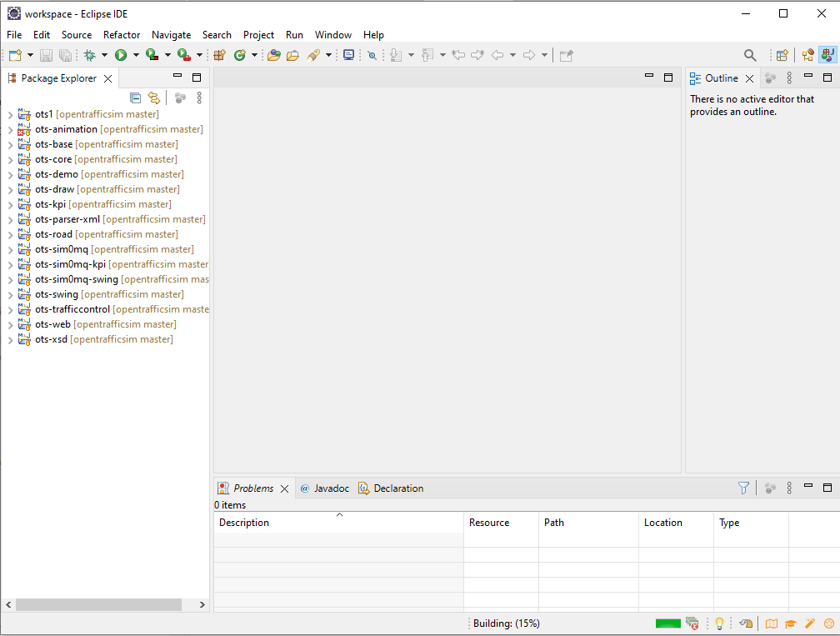Toggle Link with Editor in Package Explorer
Screen dimensions: 840x636
[154, 98]
